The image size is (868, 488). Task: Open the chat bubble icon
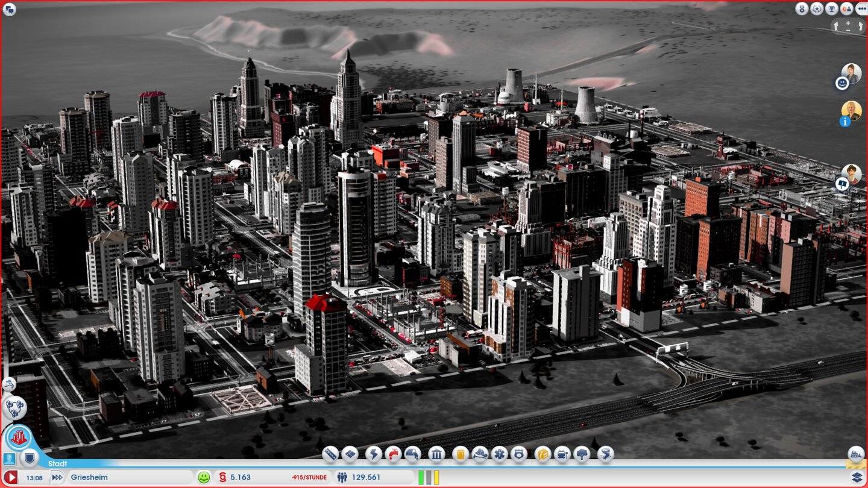[9, 9]
